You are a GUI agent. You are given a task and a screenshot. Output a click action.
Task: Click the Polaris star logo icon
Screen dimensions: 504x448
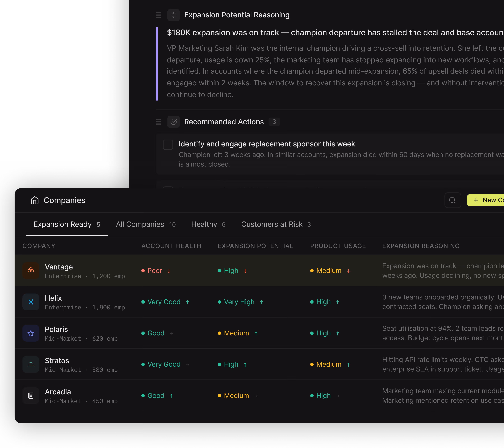(31, 333)
